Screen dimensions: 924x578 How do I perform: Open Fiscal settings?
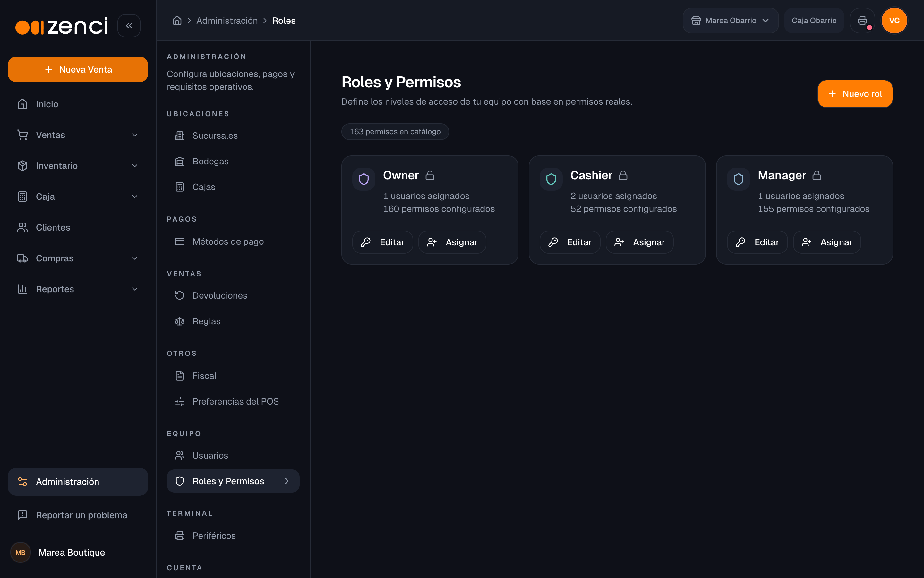[233, 376]
